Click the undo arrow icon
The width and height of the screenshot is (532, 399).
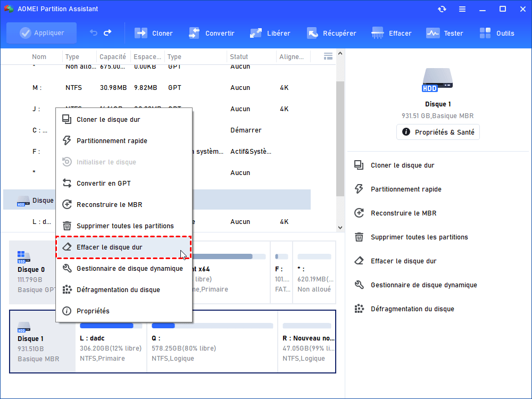(x=93, y=33)
